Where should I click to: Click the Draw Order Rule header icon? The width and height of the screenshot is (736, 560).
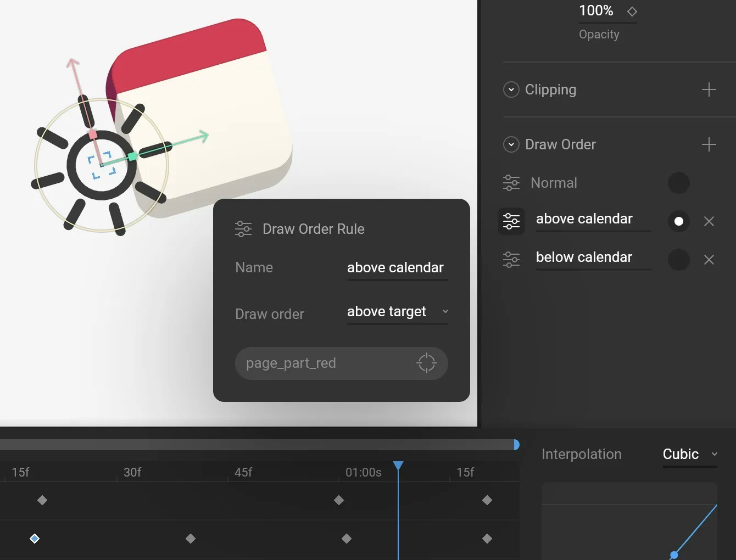[x=243, y=229]
